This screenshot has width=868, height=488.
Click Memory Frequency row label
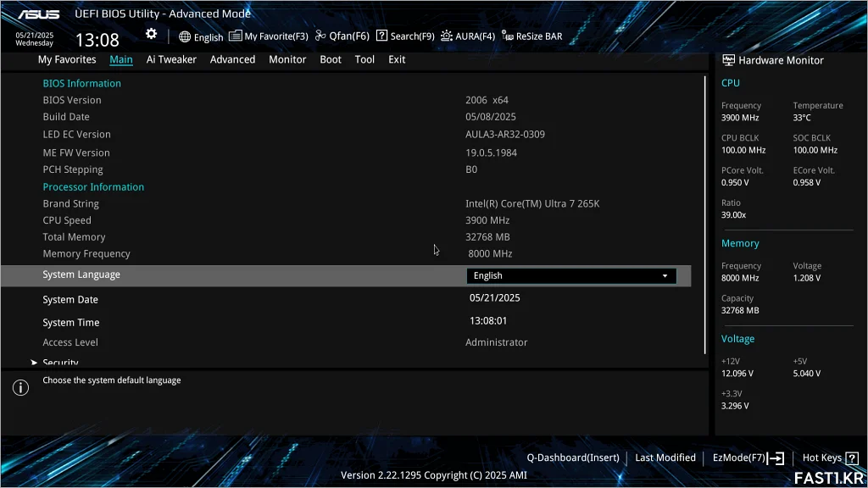click(x=86, y=253)
